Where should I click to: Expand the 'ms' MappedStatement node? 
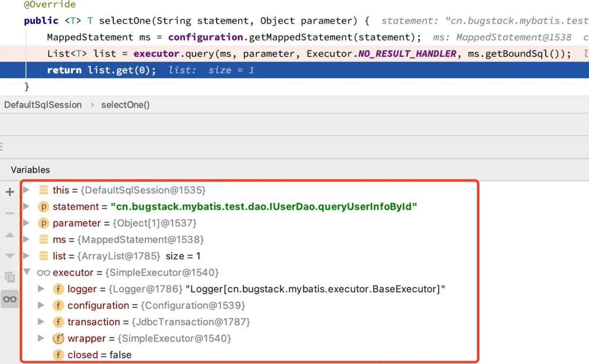click(x=26, y=239)
